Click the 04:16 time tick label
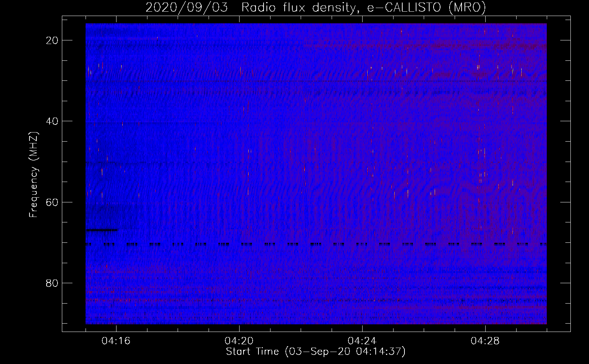Image resolution: width=589 pixels, height=364 pixels. (116, 341)
